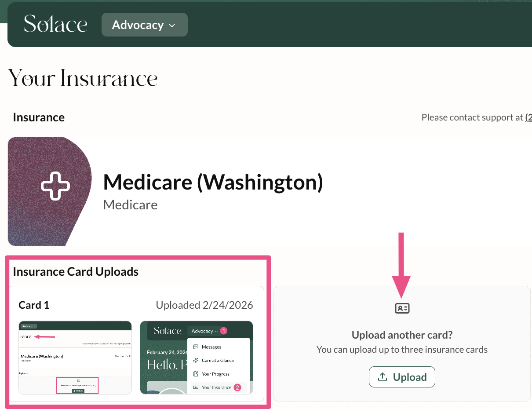Open the first Card 1 thumbnail image
This screenshot has width=532, height=409.
75,357
